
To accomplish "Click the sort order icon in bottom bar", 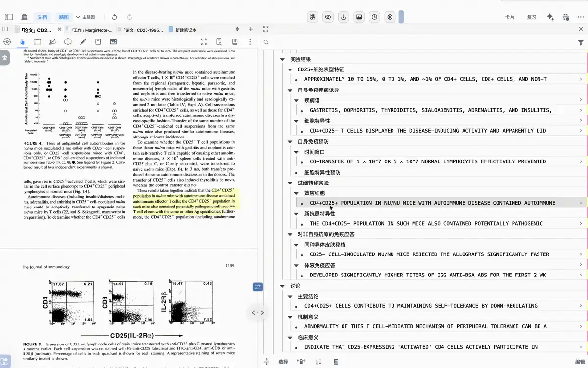I will pyautogui.click(x=318, y=362).
